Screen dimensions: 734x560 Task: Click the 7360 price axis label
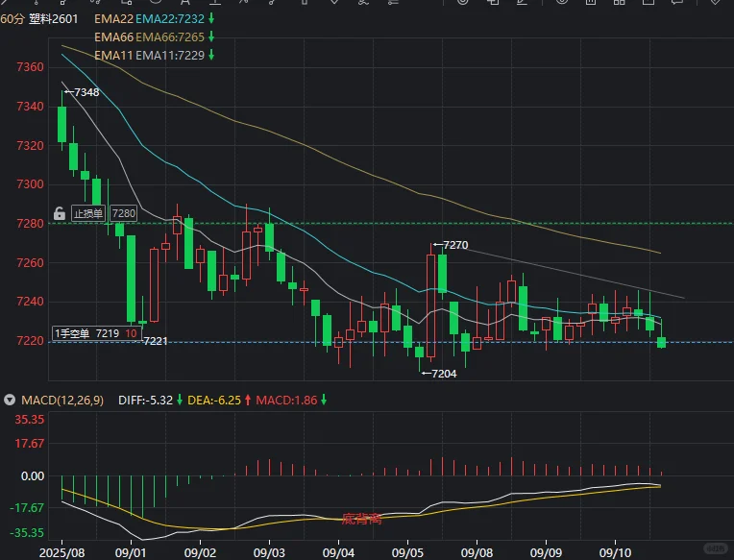tap(30, 67)
